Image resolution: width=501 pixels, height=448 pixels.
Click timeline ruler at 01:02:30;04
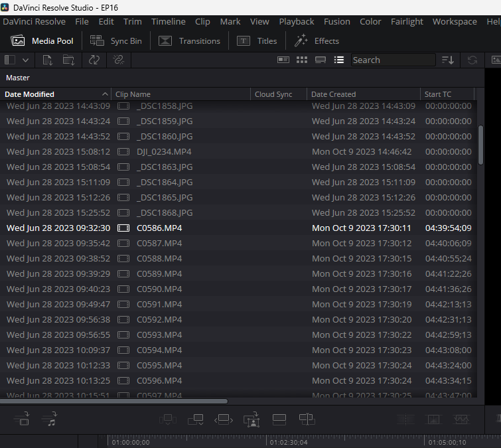(x=289, y=442)
